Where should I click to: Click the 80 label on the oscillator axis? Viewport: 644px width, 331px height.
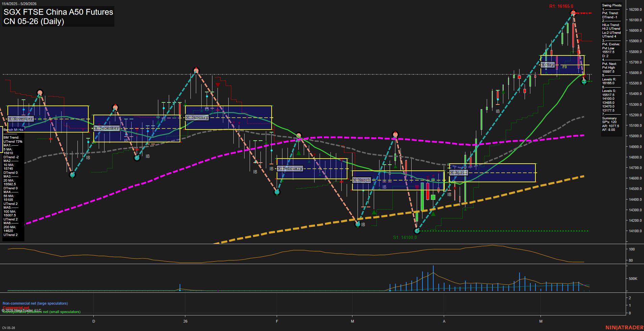(631, 260)
